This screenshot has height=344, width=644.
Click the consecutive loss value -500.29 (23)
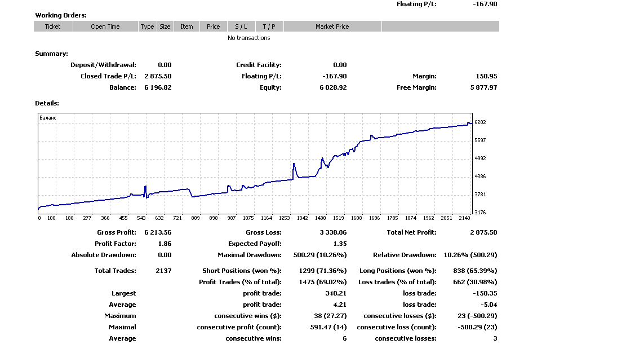click(477, 327)
